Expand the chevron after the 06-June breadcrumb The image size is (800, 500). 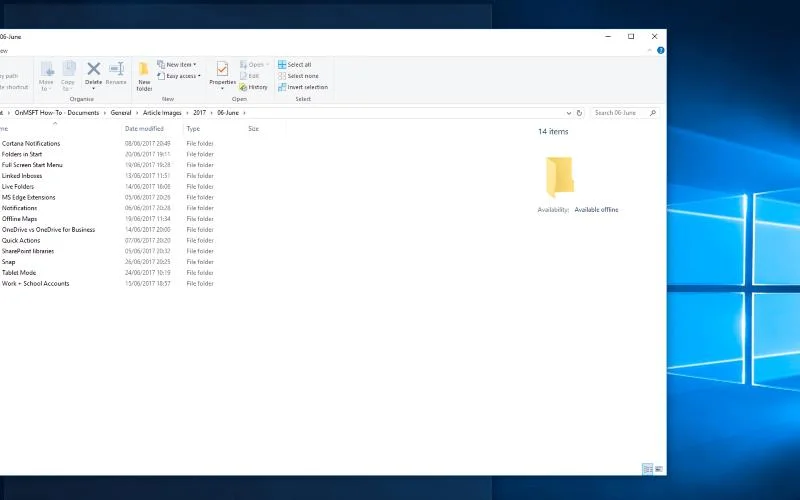244,113
